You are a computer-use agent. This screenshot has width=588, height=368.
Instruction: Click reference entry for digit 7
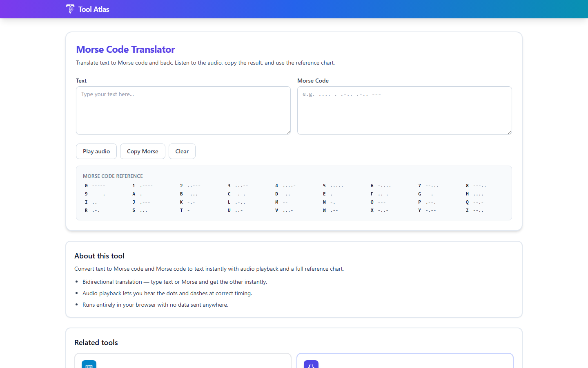(x=428, y=186)
